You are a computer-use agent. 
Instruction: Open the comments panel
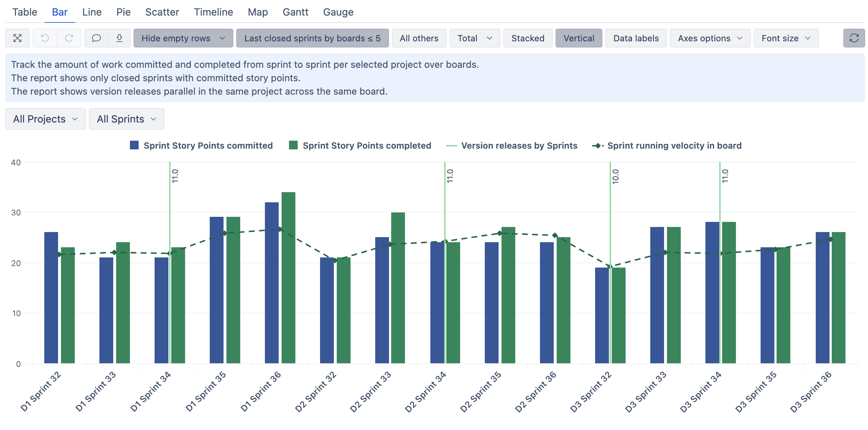pos(97,38)
